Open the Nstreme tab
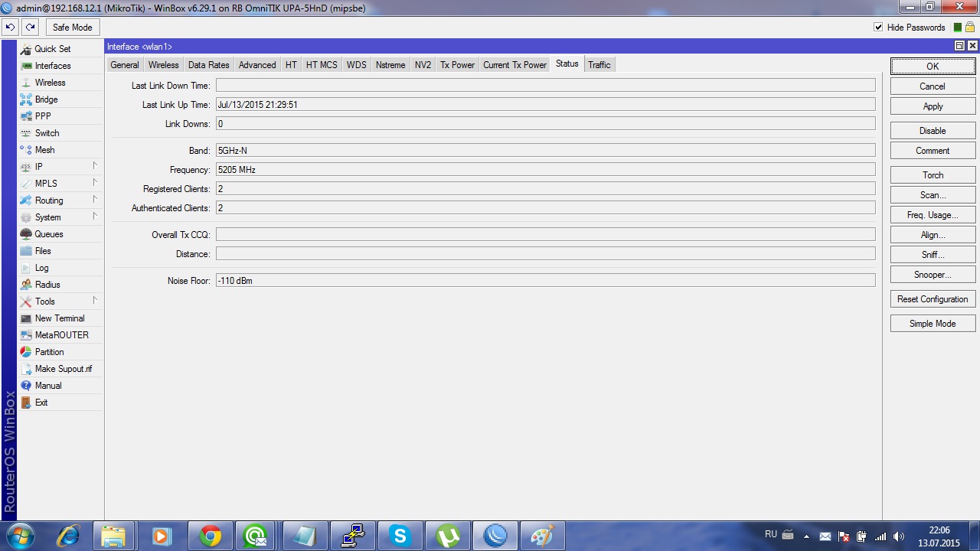This screenshot has width=980, height=551. (x=390, y=65)
